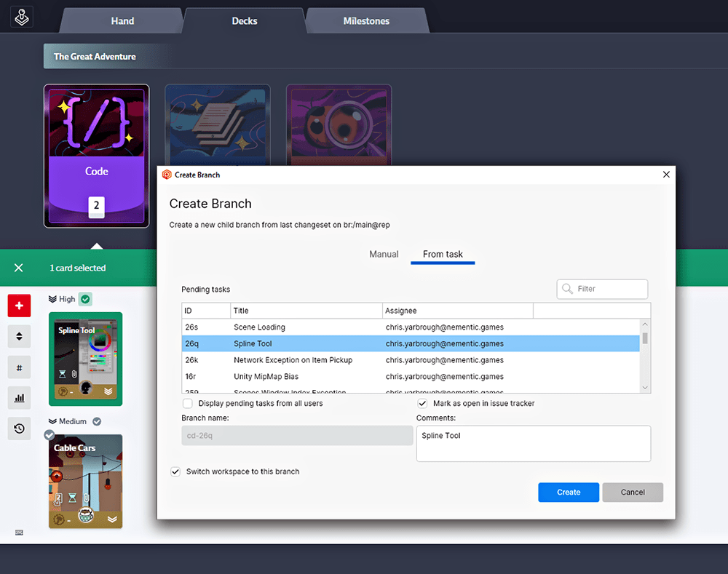Open the hash numbering icon in the sidebar
The width and height of the screenshot is (728, 574).
[x=19, y=367]
